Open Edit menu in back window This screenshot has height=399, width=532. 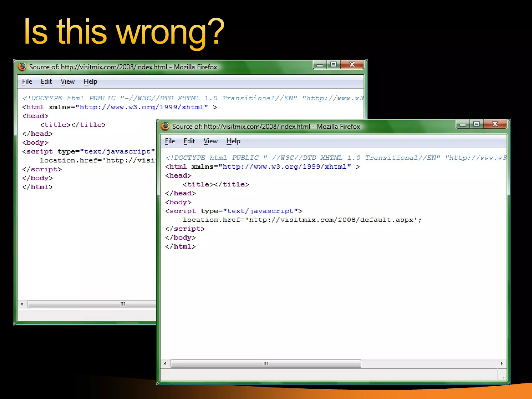click(46, 82)
